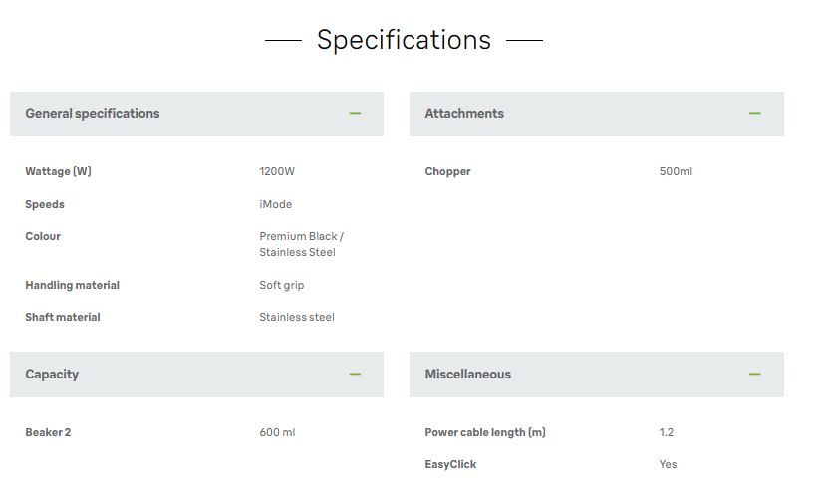
Task: Click the Wattage (W) label
Action: [58, 171]
